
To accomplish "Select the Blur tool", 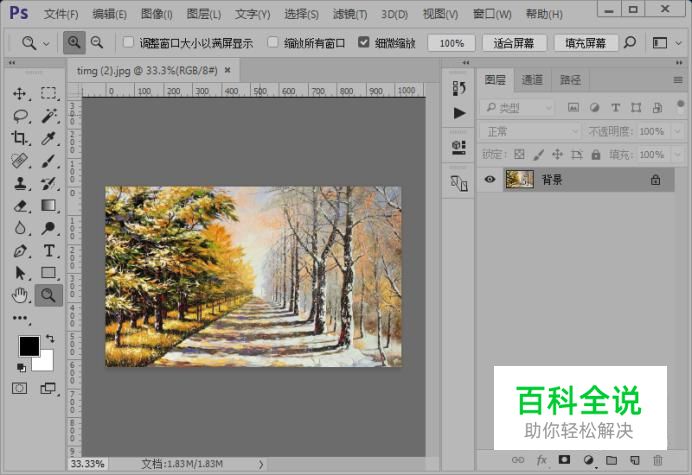I will pos(19,228).
